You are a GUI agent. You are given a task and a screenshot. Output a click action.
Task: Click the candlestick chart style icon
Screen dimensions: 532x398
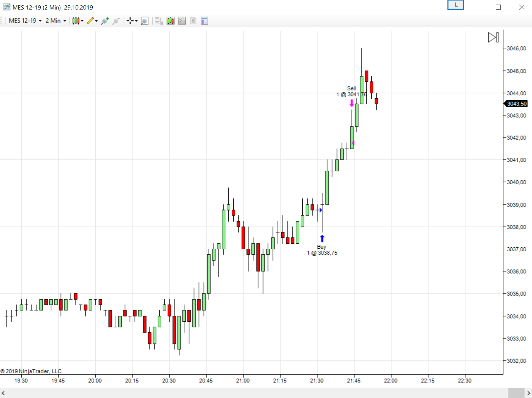[76, 21]
